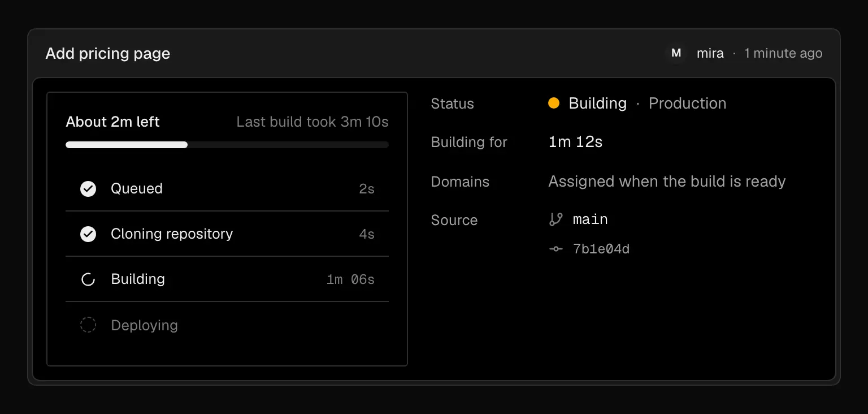Click the Building step spinner icon
This screenshot has width=868, height=414.
coord(88,279)
